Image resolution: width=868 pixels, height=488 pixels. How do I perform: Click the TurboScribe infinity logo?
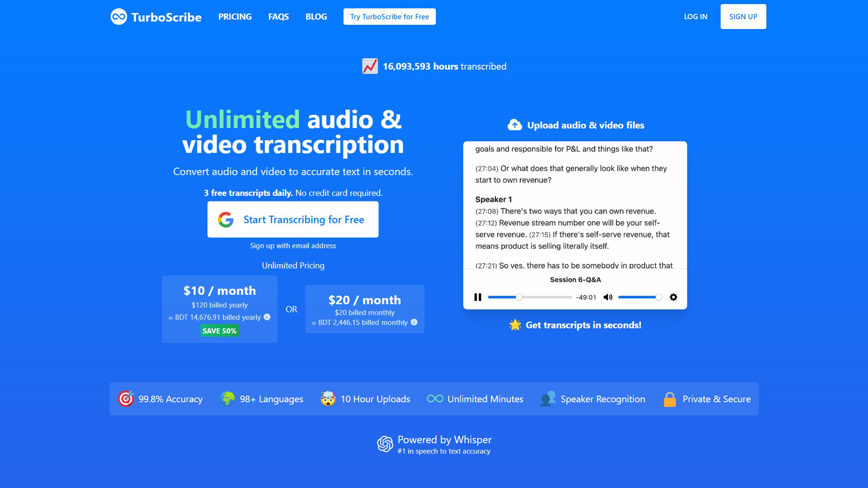118,16
